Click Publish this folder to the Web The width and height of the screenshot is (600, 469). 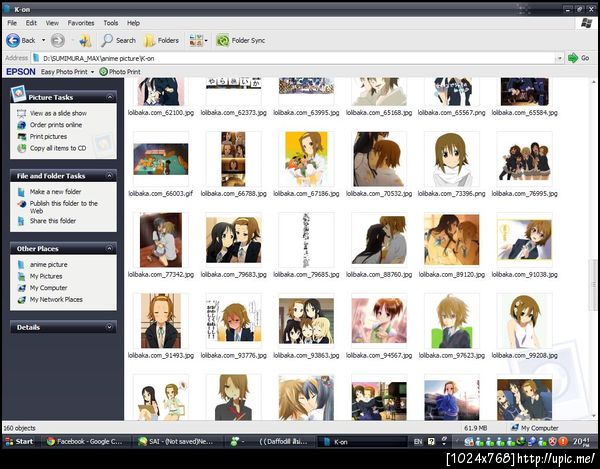(64, 207)
